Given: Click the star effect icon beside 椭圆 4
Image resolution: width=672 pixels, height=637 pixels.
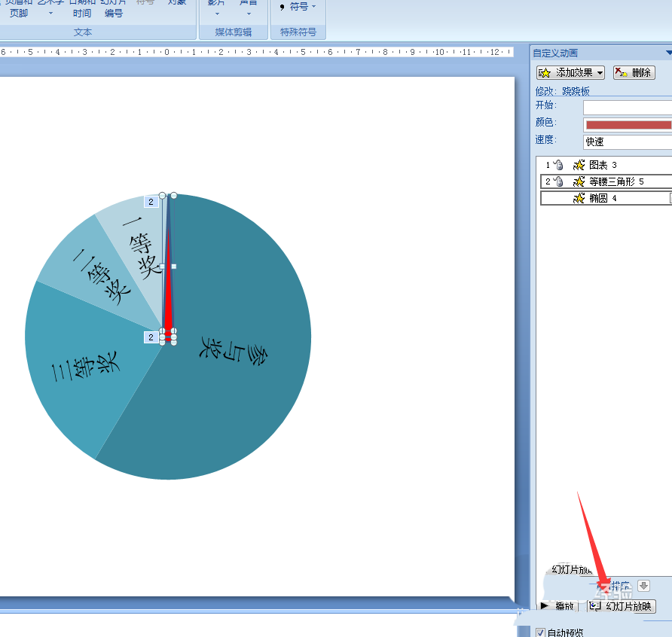Looking at the screenshot, I should tap(579, 198).
